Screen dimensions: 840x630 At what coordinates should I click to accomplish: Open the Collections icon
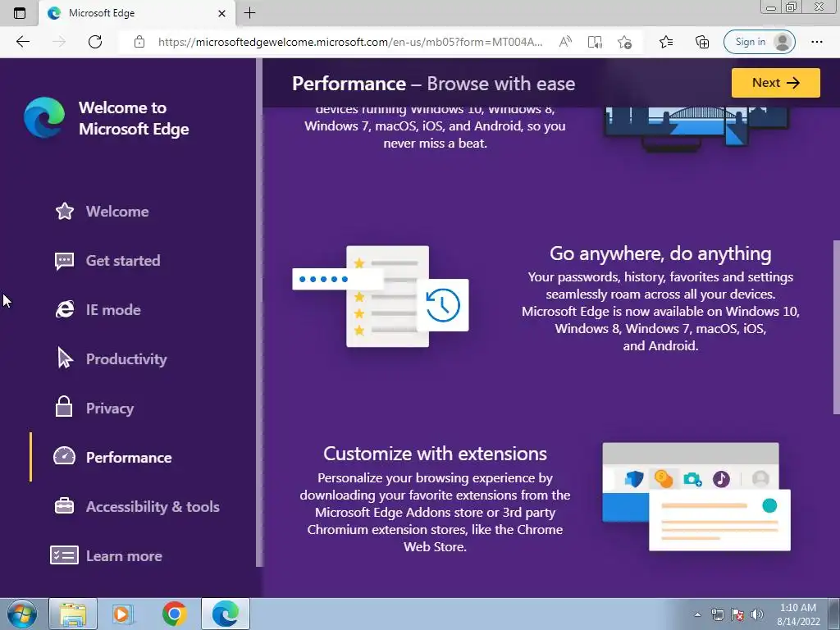(702, 42)
